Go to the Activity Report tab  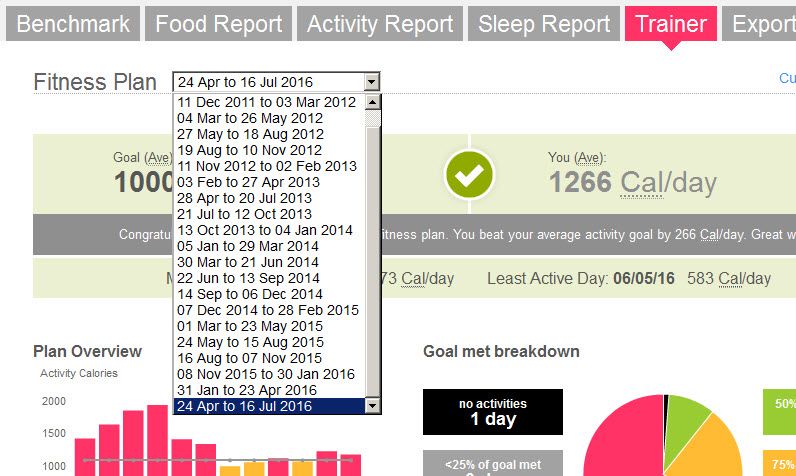point(380,23)
